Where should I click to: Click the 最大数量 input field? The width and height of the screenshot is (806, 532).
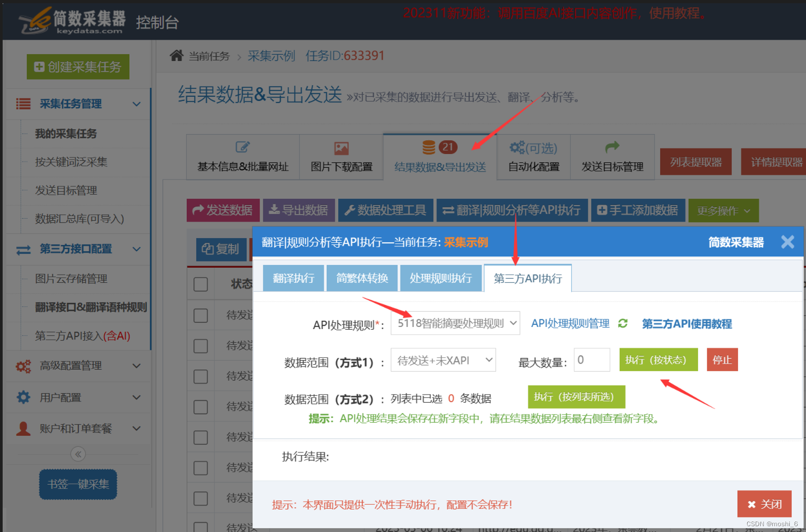[592, 360]
